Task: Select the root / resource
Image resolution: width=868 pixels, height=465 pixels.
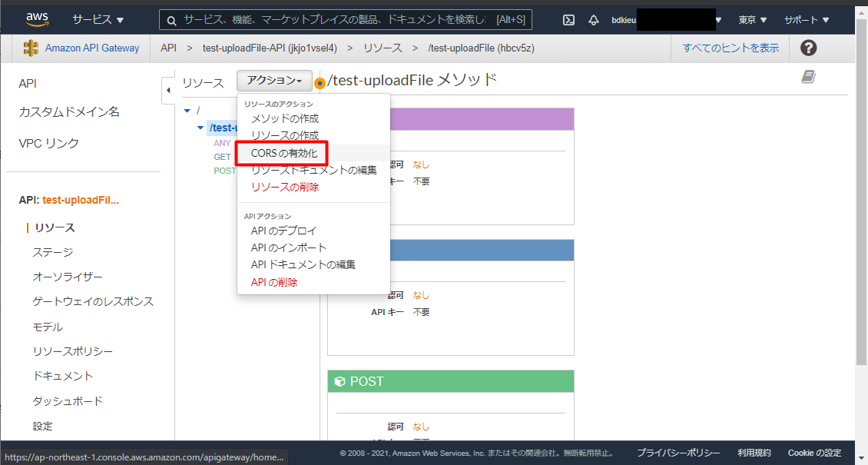Action: (198, 111)
